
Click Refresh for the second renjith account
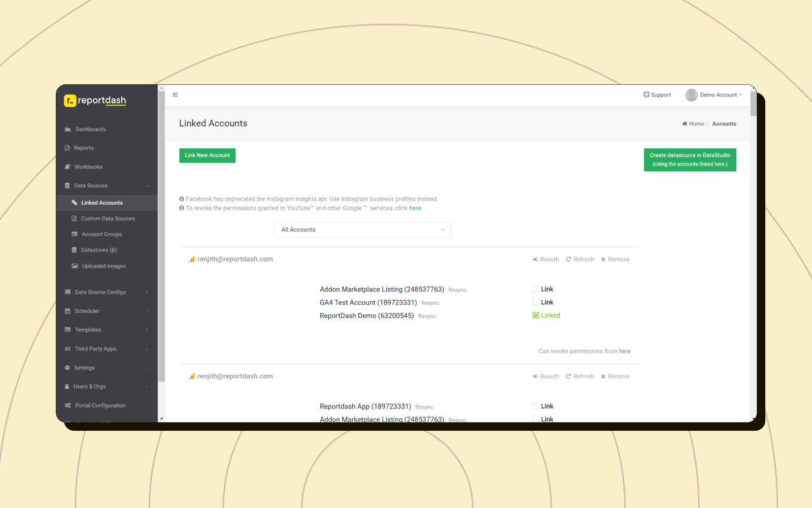pyautogui.click(x=580, y=376)
